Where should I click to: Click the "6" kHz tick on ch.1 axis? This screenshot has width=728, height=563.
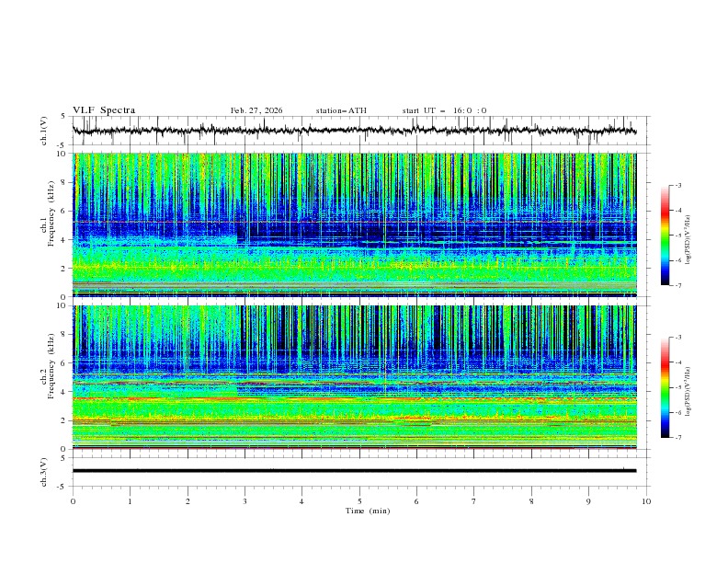65,211
